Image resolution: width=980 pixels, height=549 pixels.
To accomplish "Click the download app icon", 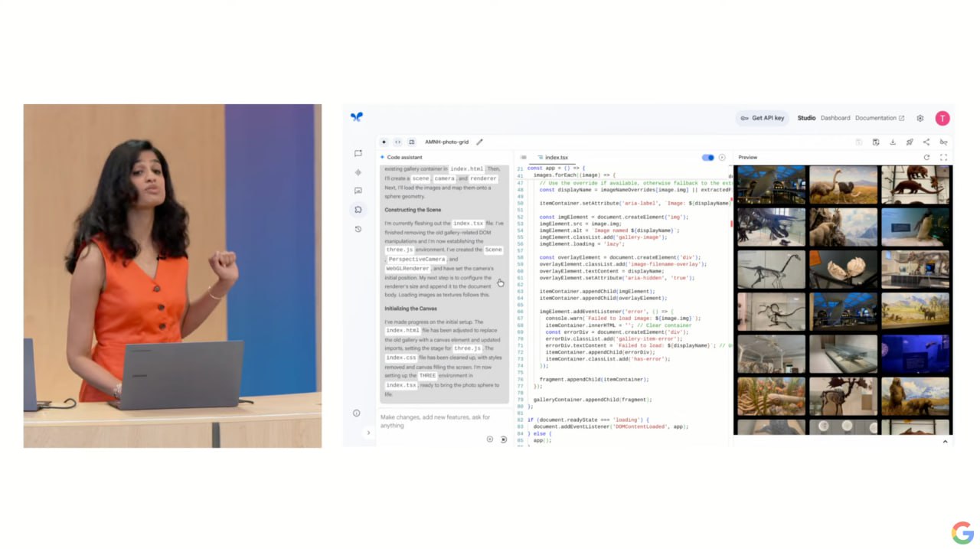I will 893,142.
